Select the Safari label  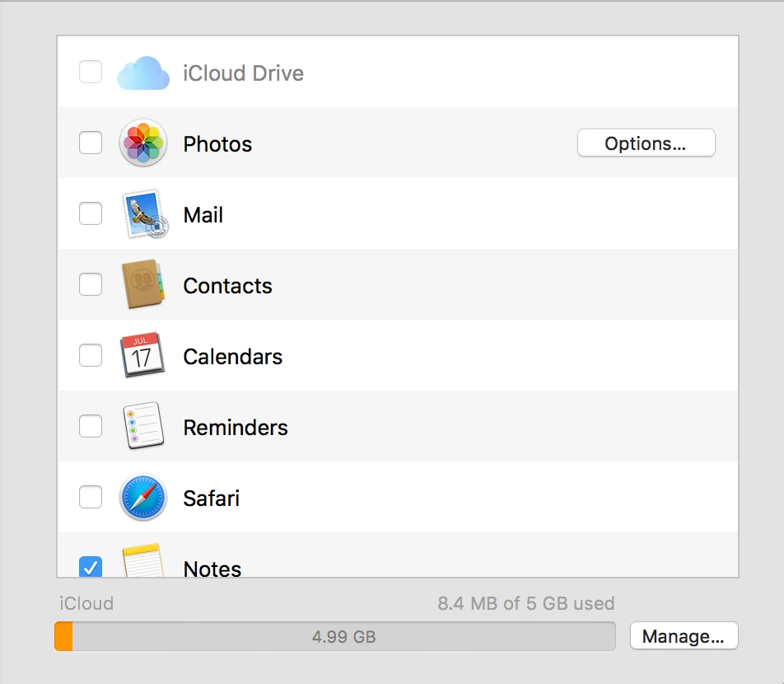(211, 499)
